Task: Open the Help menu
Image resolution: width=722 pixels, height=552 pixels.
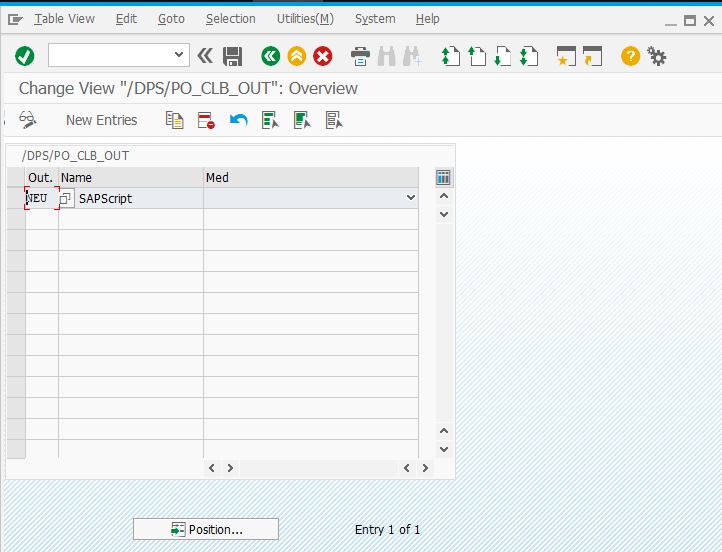Action: pos(428,19)
